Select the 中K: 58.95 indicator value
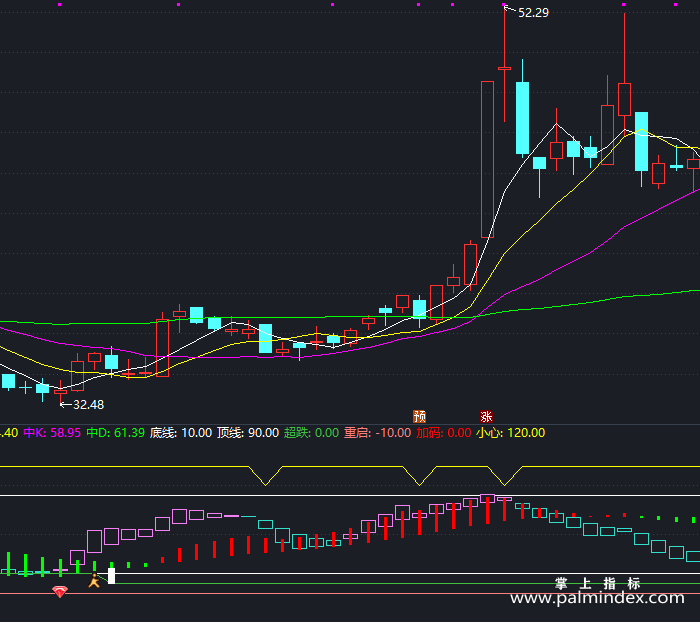Screen dimensions: 700x622 52,433
